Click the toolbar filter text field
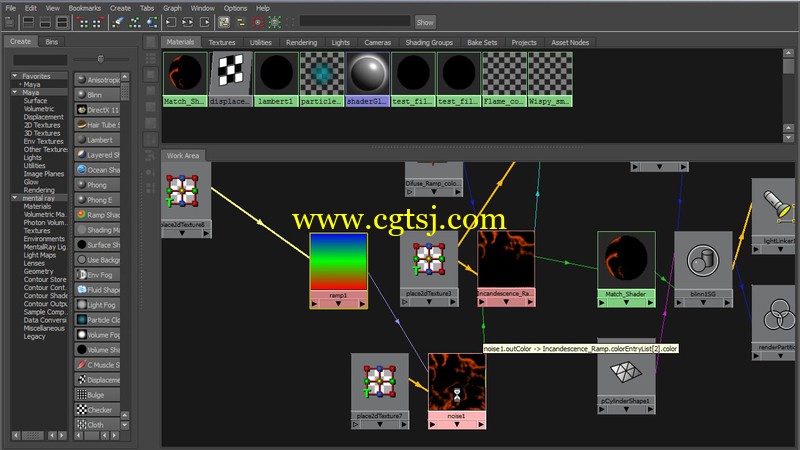800x450 pixels. pos(355,21)
